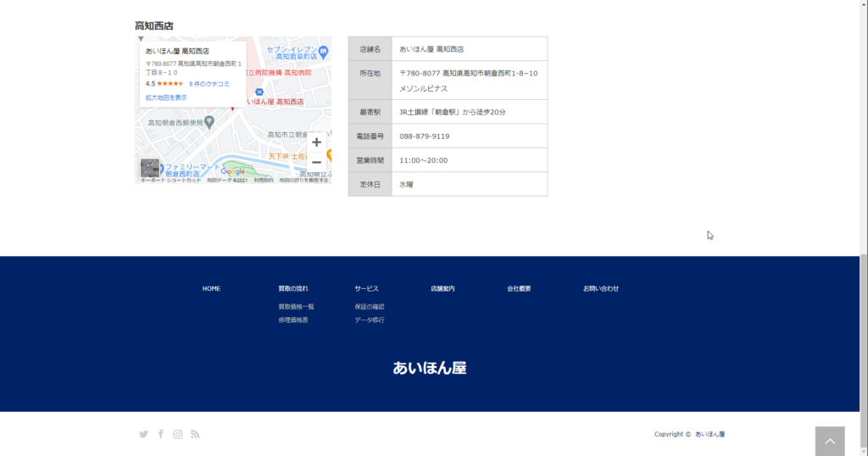The height and width of the screenshot is (456, 868).
Task: Click the FamilyMart pin on map
Action: point(160,168)
